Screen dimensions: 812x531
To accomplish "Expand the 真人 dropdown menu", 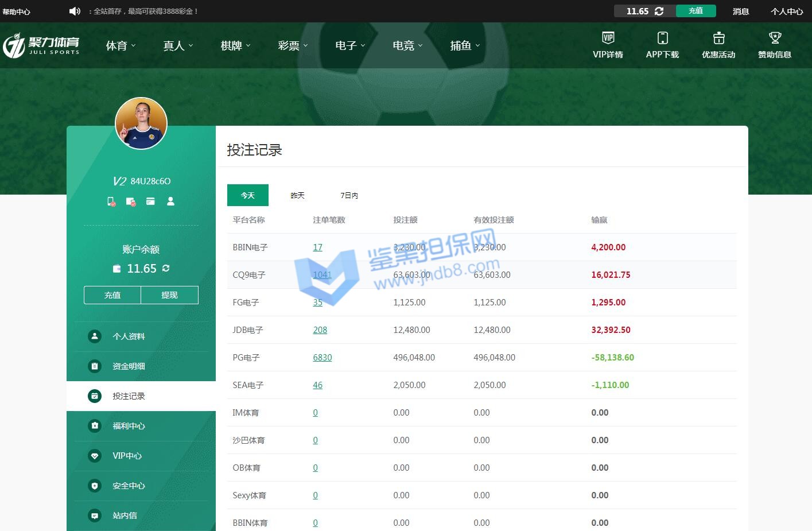I will tap(178, 45).
